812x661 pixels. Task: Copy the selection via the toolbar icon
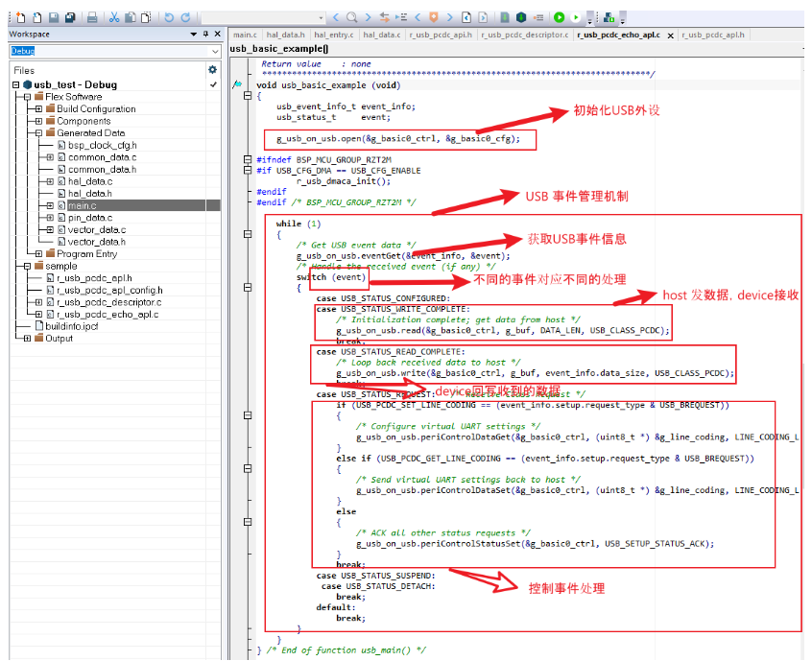pyautogui.click(x=131, y=17)
